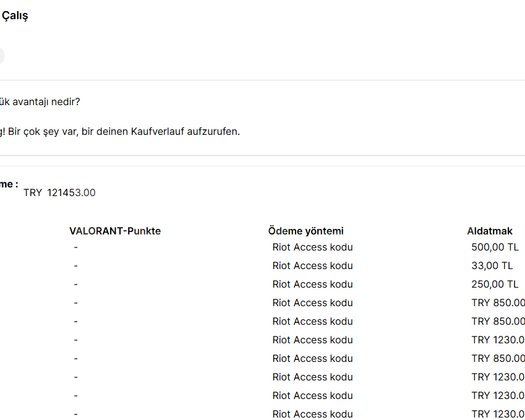Click the first TRY 850.00 amount
This screenshot has height=420, width=525.
pos(498,303)
